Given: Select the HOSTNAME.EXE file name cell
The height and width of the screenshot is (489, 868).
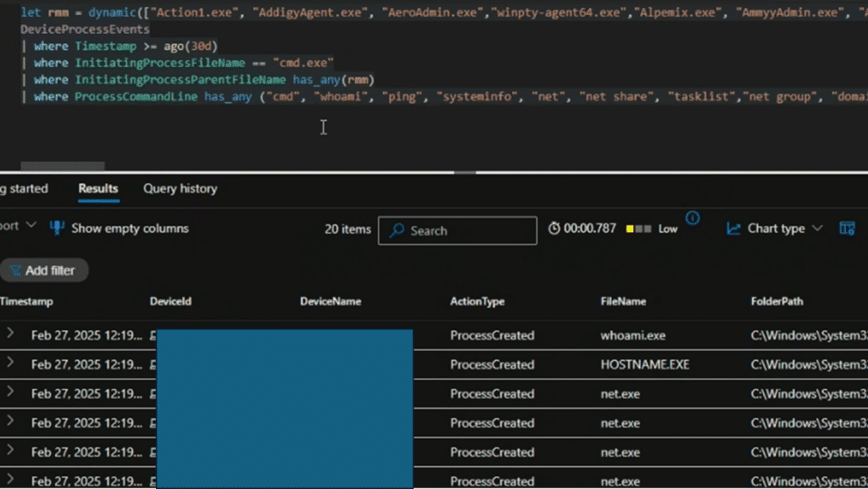Looking at the screenshot, I should 645,365.
